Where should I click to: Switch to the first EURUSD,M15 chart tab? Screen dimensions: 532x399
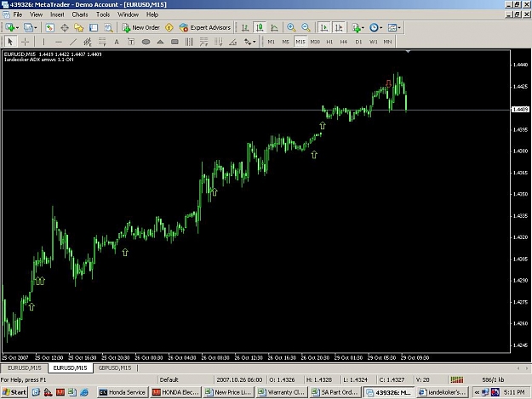(25, 368)
